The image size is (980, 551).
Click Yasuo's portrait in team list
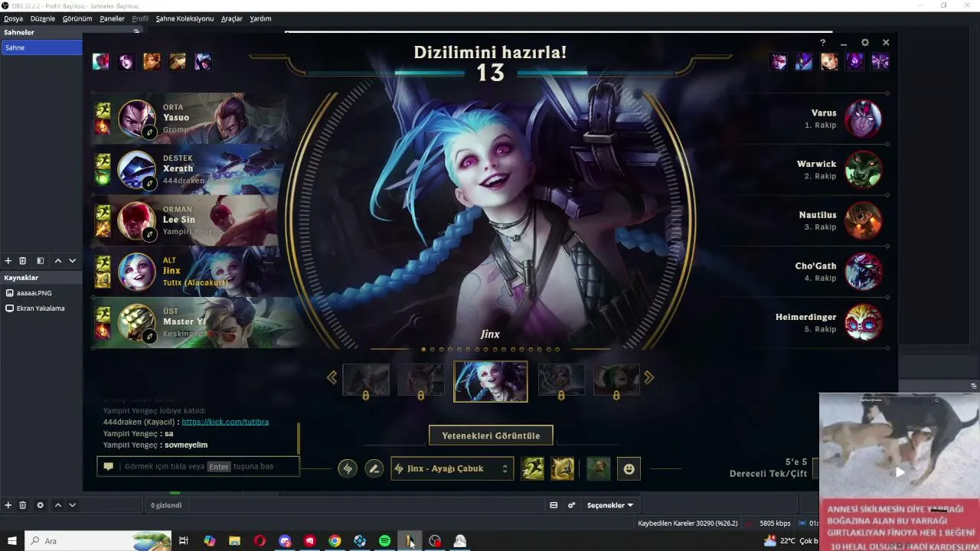pyautogui.click(x=137, y=119)
